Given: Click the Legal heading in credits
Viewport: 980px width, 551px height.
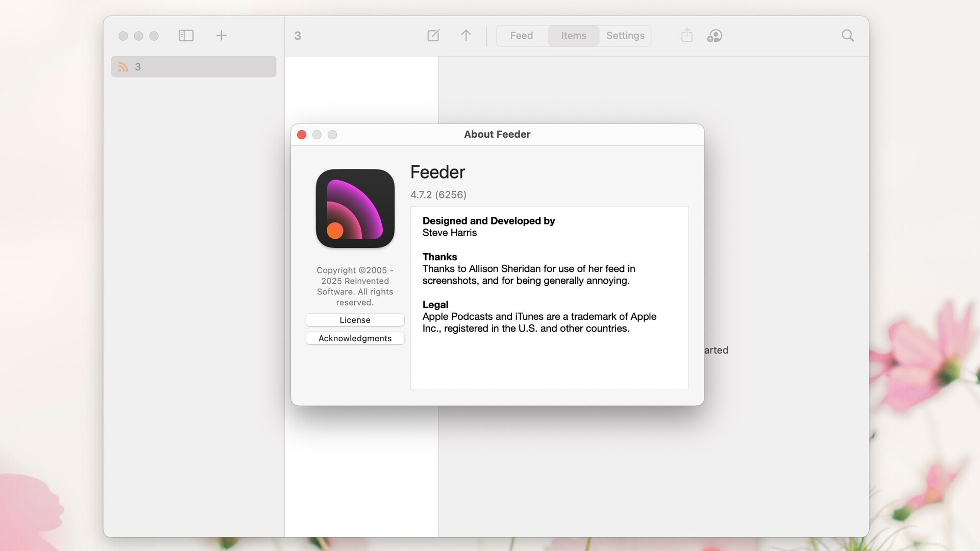Looking at the screenshot, I should click(x=435, y=305).
